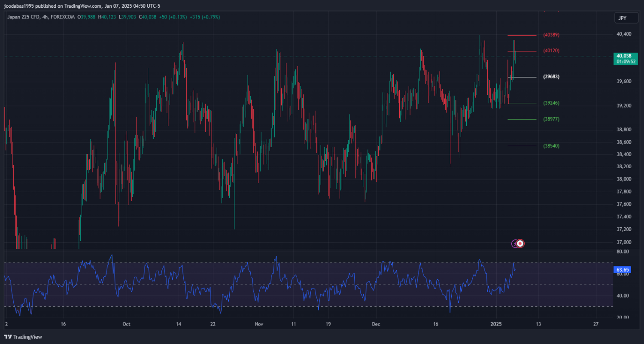Viewport: 644px width, 344px height.
Task: Click the 22 date label on the time axis
Action: tap(213, 324)
